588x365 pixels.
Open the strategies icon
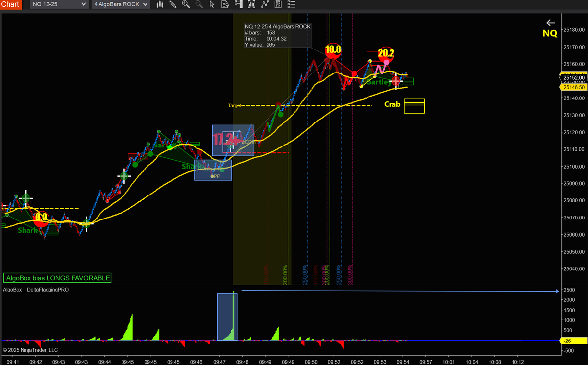(278, 5)
